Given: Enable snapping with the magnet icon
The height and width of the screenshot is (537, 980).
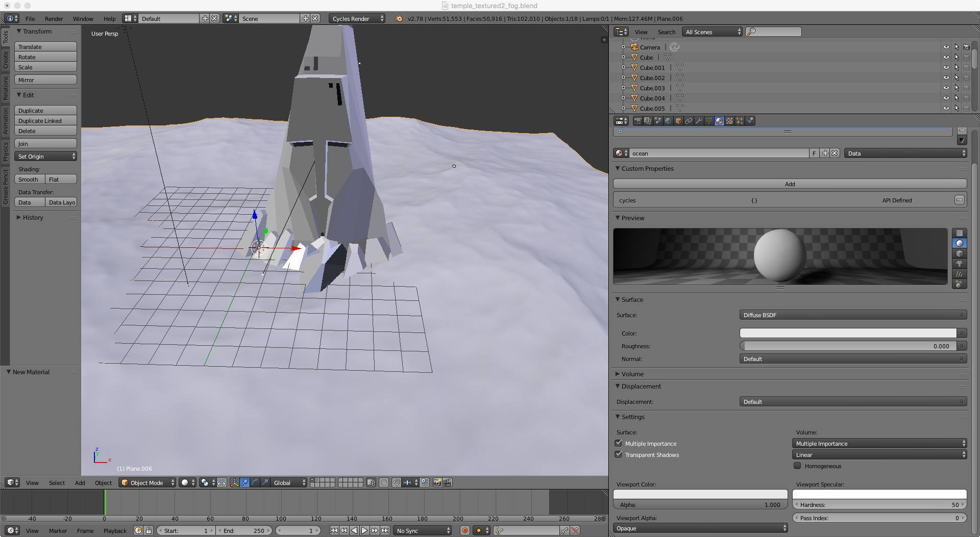Looking at the screenshot, I should tap(397, 482).
